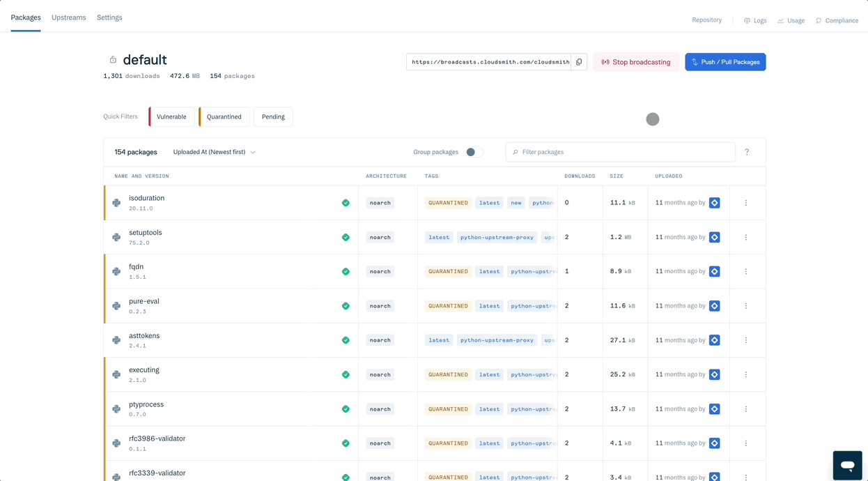Open the chat support widget

(x=847, y=465)
